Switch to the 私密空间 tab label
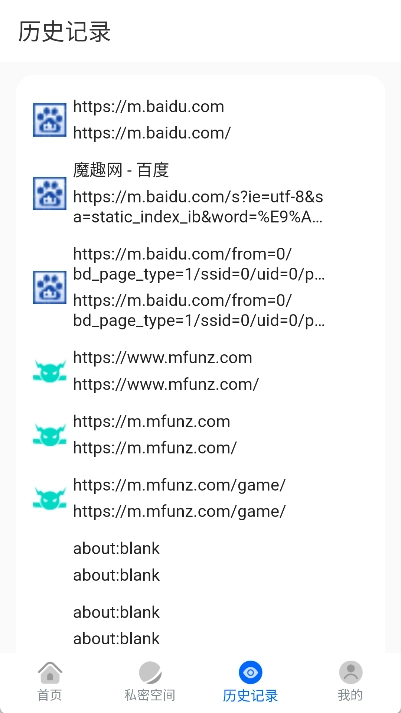This screenshot has width=401, height=713. [150, 695]
